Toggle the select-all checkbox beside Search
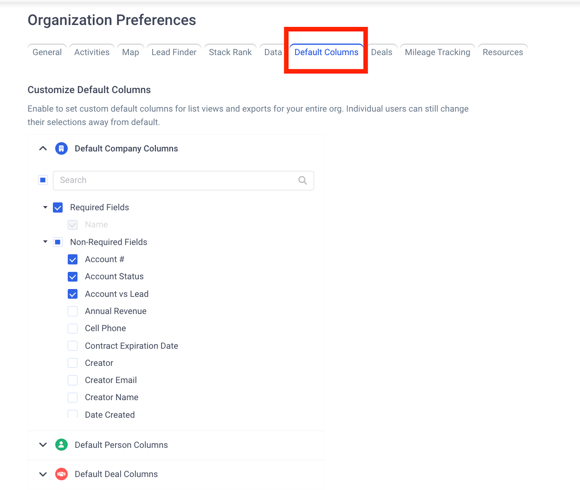 tap(43, 180)
